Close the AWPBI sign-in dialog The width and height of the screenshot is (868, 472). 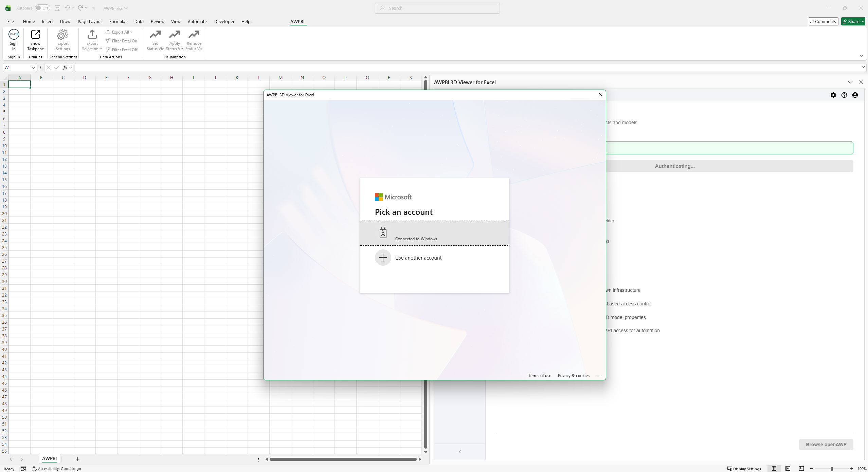click(600, 95)
